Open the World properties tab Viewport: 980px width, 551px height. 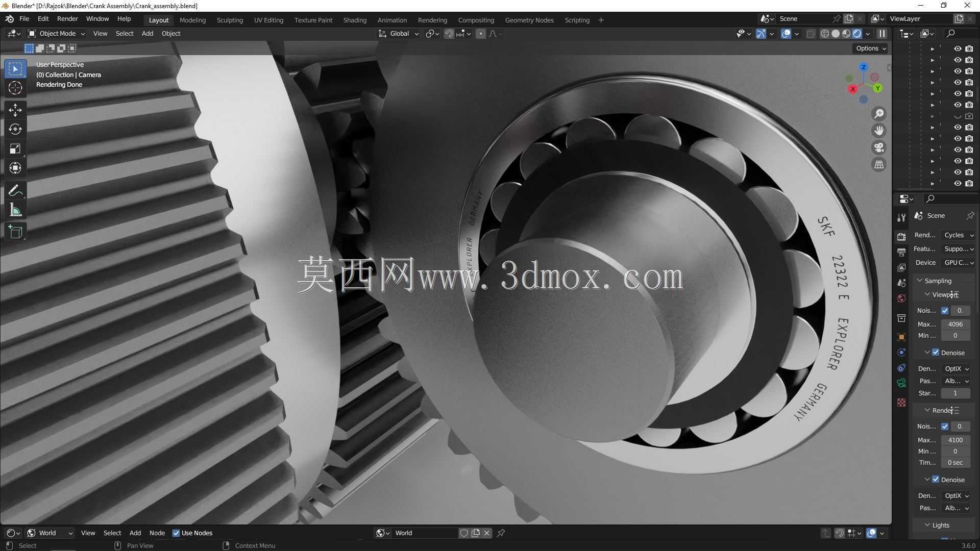(901, 298)
